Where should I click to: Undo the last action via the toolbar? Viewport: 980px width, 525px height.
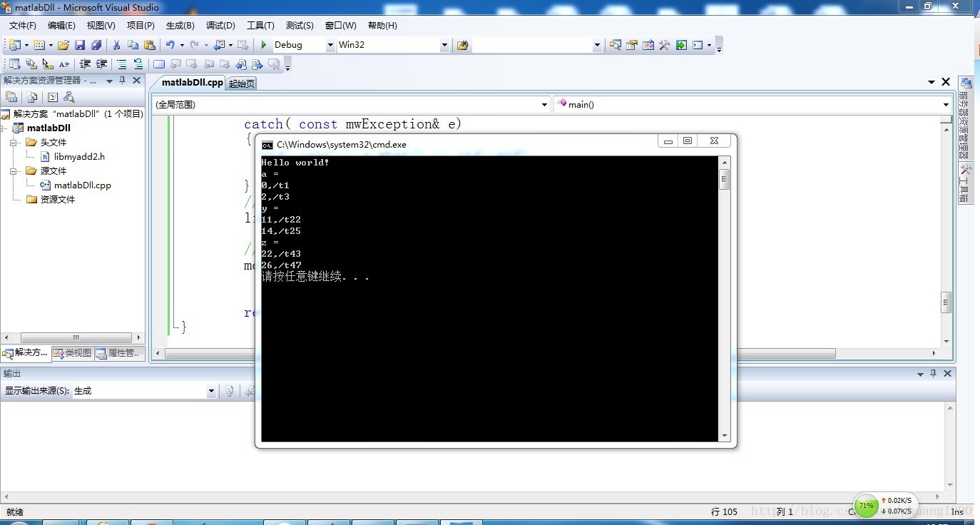click(170, 45)
